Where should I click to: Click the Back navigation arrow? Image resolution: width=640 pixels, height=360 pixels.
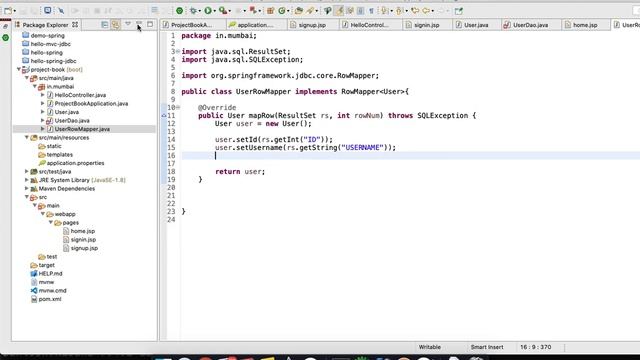click(x=426, y=11)
